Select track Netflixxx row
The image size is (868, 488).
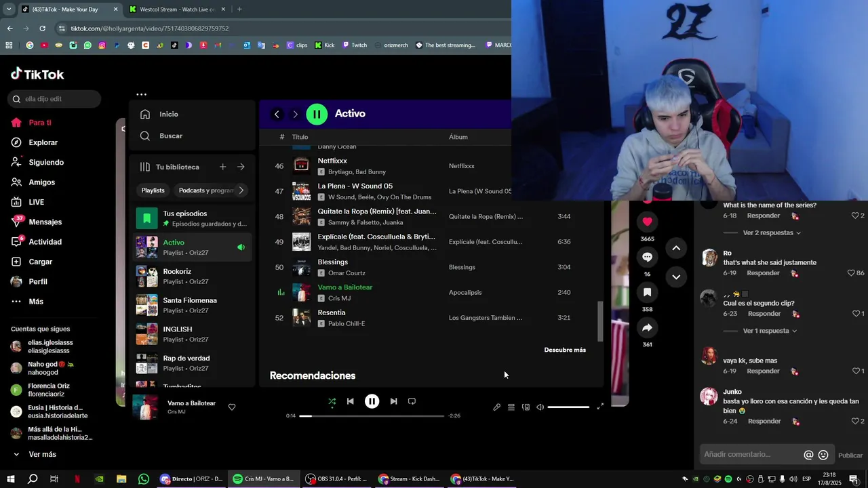click(x=431, y=166)
